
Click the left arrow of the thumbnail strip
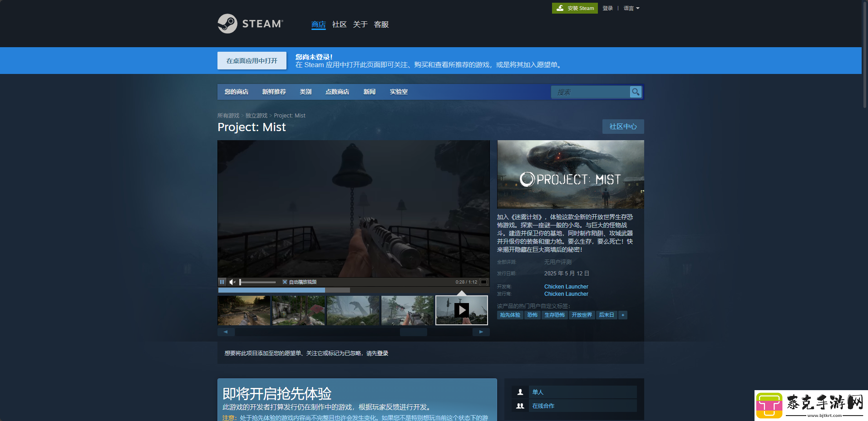tap(226, 332)
